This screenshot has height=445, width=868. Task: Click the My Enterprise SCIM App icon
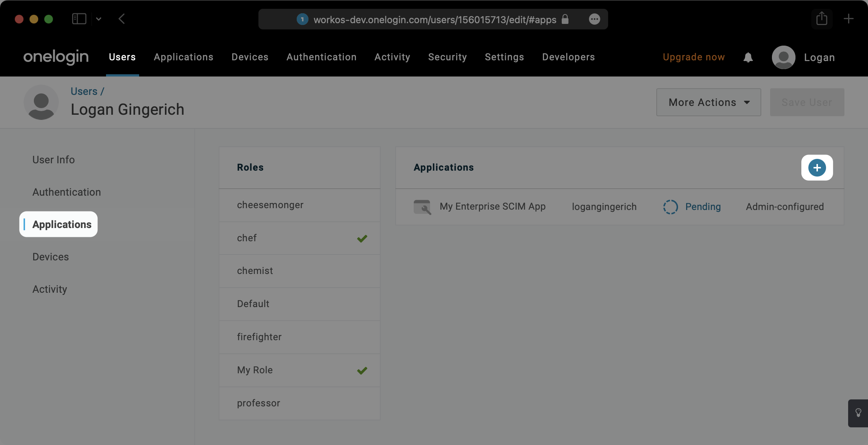[x=422, y=207]
